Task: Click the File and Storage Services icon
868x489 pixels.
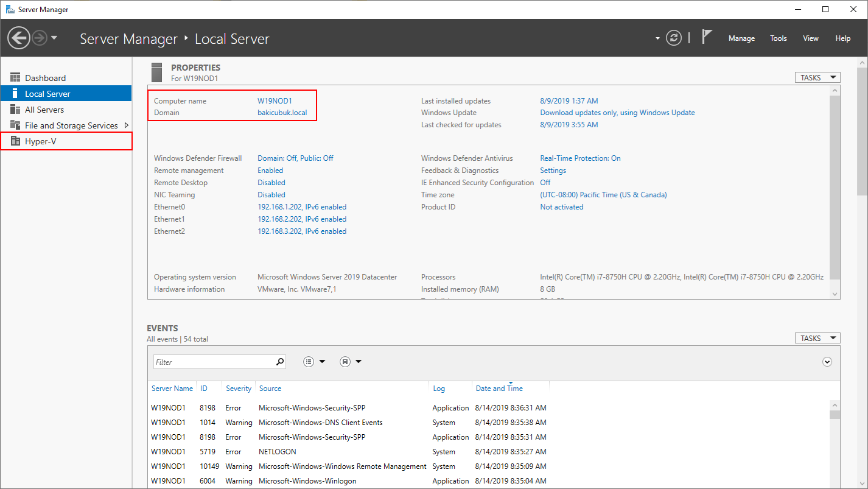Action: tap(15, 125)
